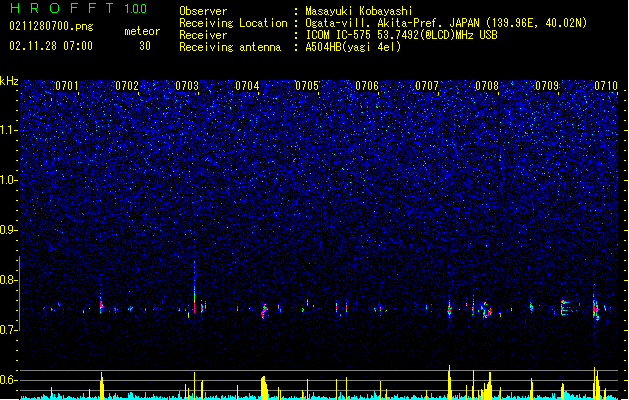Click the 0.8 kHz axis label
629x400 pixels.
[9, 280]
